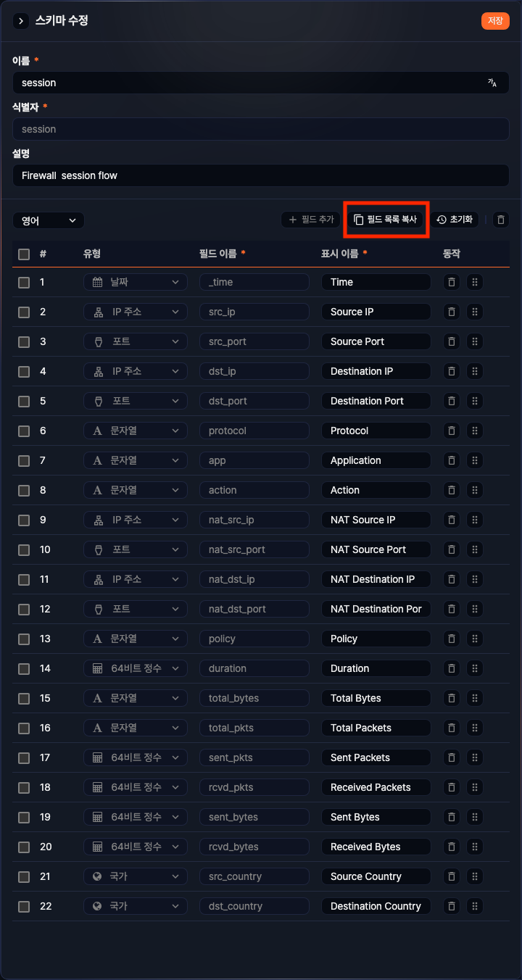Collapse the schema edit panel arrow
Screen dimensions: 522x980
tap(21, 21)
